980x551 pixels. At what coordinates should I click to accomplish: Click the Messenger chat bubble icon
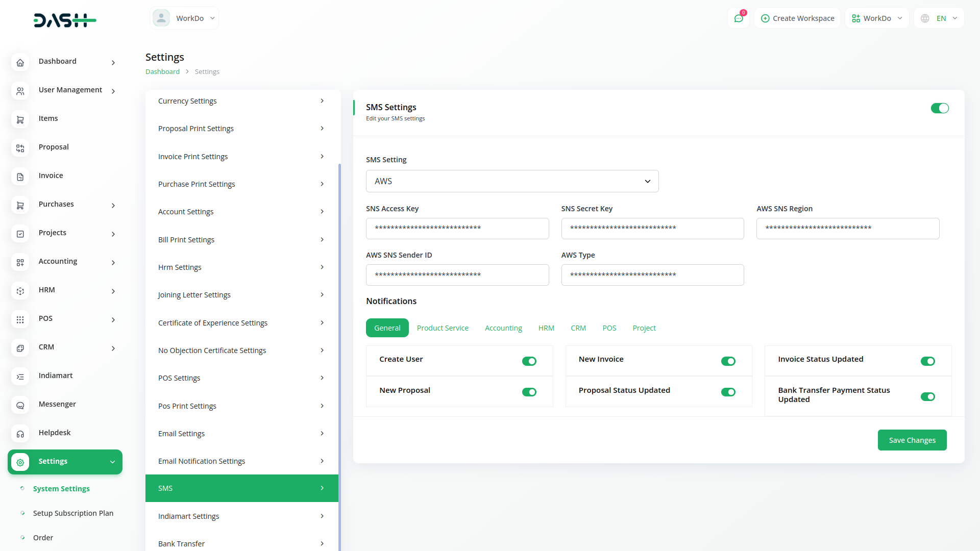point(20,405)
